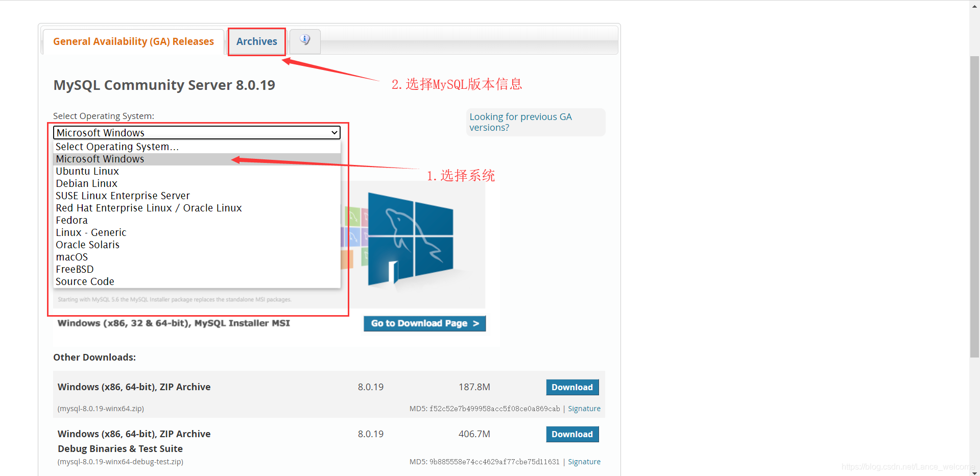This screenshot has height=476, width=980.
Task: Select Microsoft Windows in the list
Action: tap(197, 159)
